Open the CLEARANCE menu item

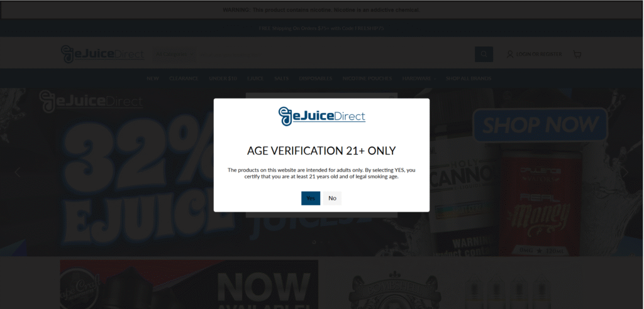coord(184,79)
